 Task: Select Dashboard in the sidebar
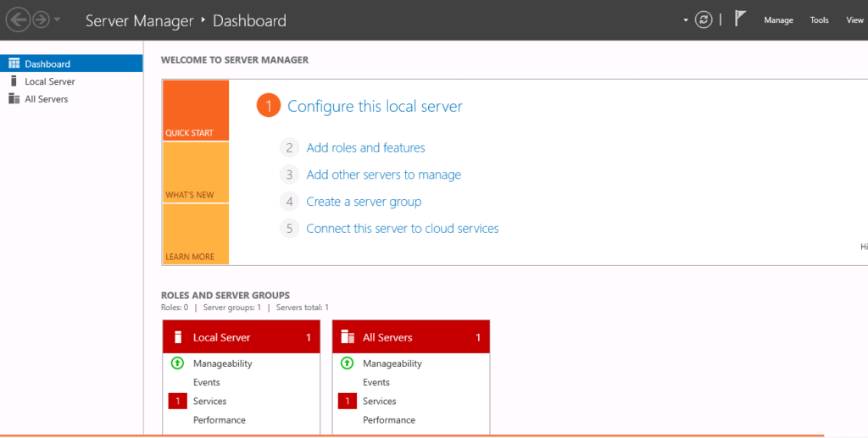71,64
